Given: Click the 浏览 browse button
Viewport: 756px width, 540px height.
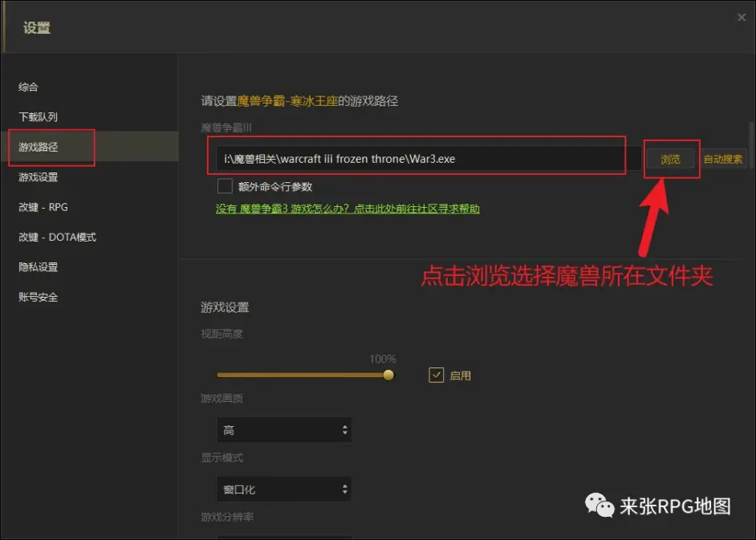Looking at the screenshot, I should pos(670,159).
